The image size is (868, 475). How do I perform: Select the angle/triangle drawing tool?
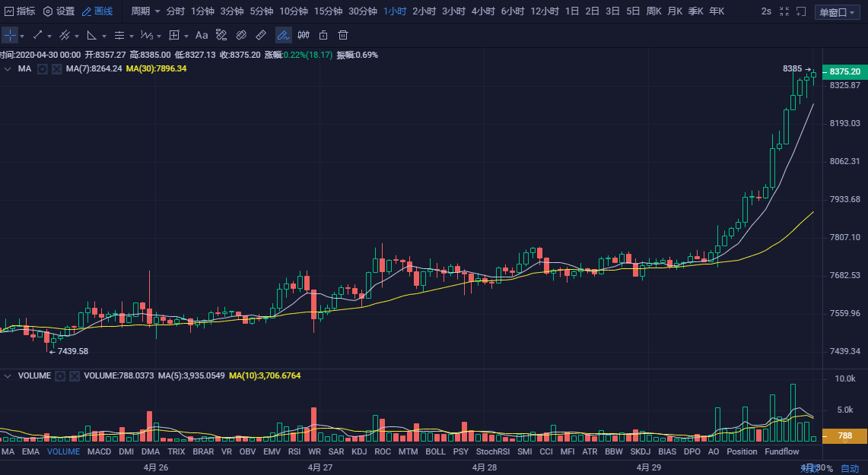tap(92, 36)
